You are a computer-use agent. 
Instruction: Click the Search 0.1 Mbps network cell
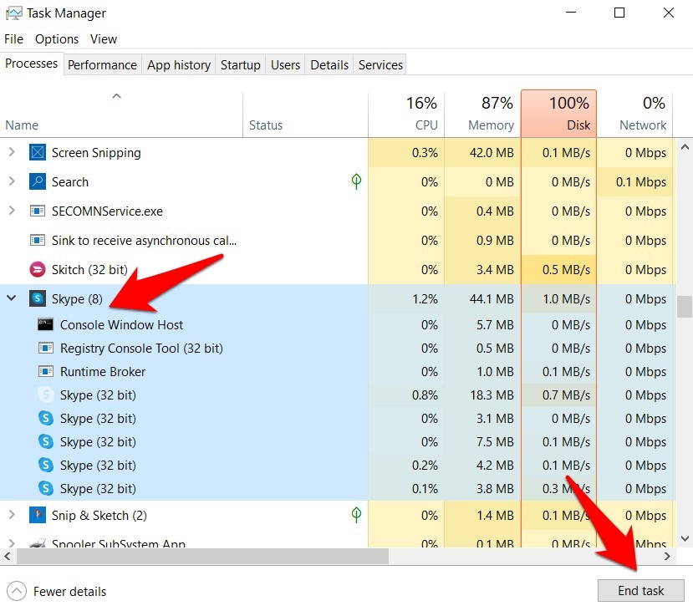pyautogui.click(x=634, y=181)
